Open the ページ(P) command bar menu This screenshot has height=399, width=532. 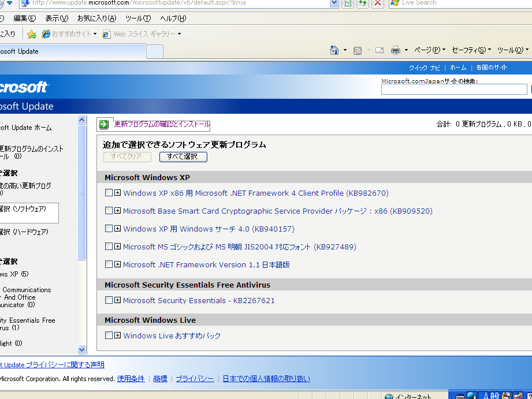[430, 50]
